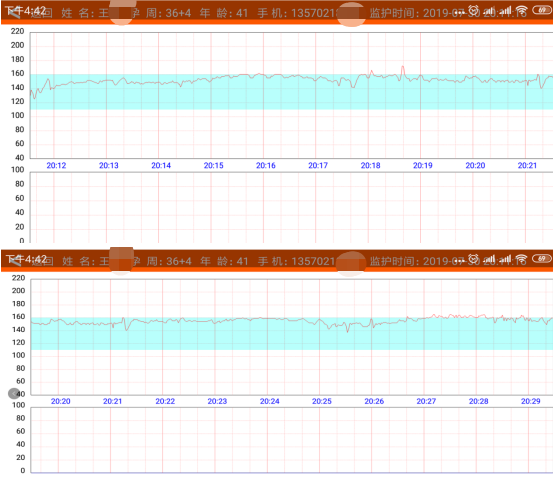553x477 pixels.
Task: Tap 年龄: 41 in header above the 20:29 chart
Action: pyautogui.click(x=224, y=261)
